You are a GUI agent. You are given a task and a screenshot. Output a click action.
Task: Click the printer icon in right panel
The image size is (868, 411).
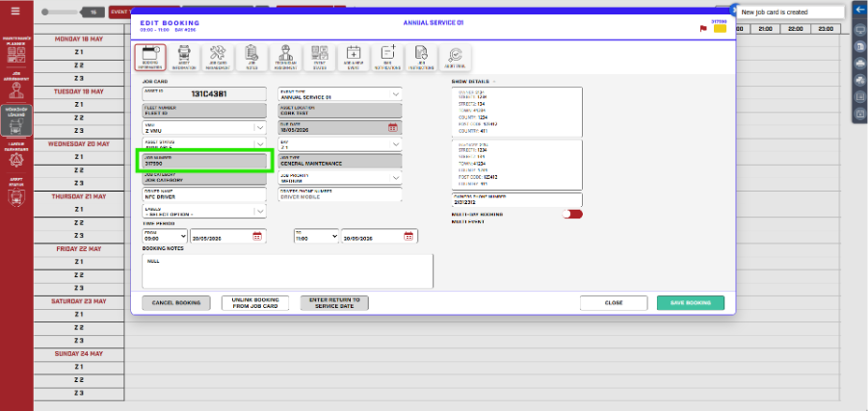(x=859, y=64)
